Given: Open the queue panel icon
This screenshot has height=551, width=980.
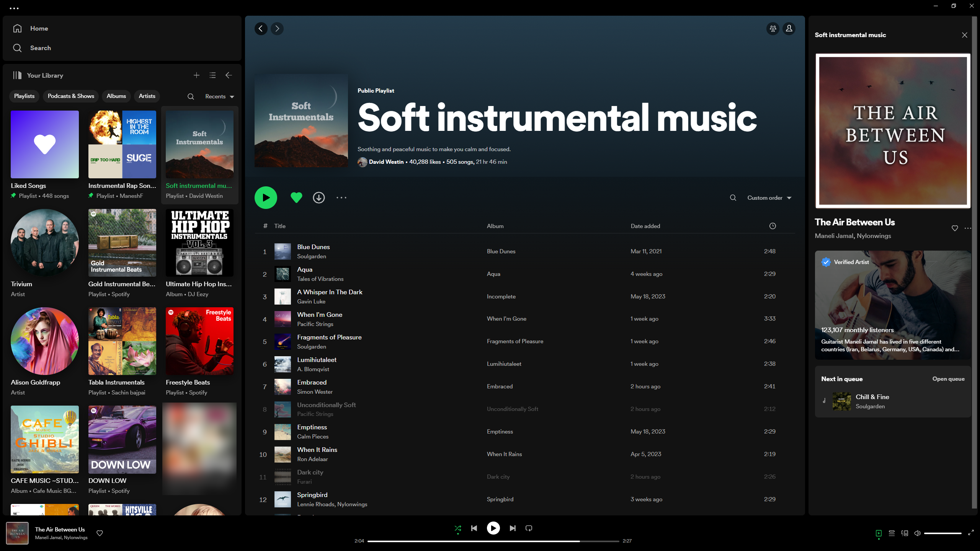Looking at the screenshot, I should [892, 533].
